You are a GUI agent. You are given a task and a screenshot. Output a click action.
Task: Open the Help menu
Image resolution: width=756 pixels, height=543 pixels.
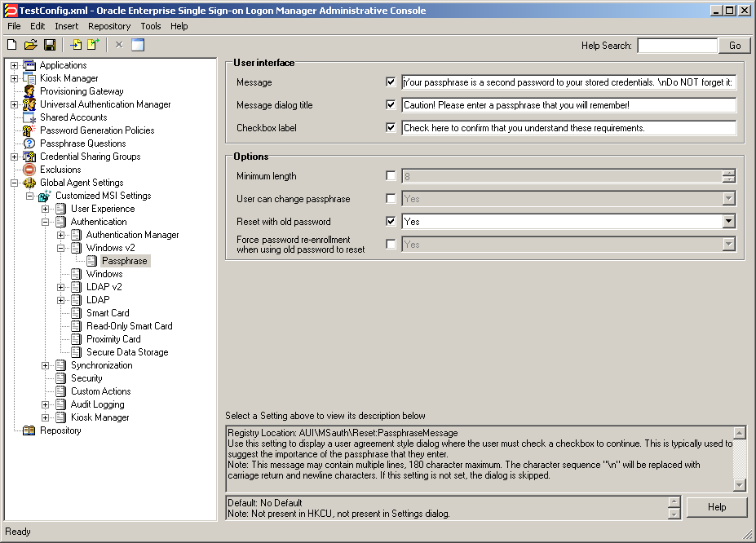pos(179,26)
